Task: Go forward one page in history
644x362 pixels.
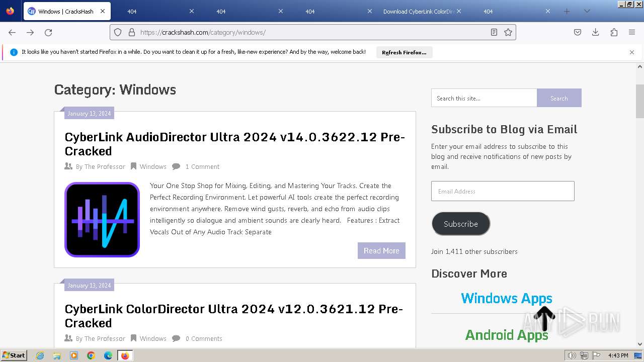Action: coord(30,32)
